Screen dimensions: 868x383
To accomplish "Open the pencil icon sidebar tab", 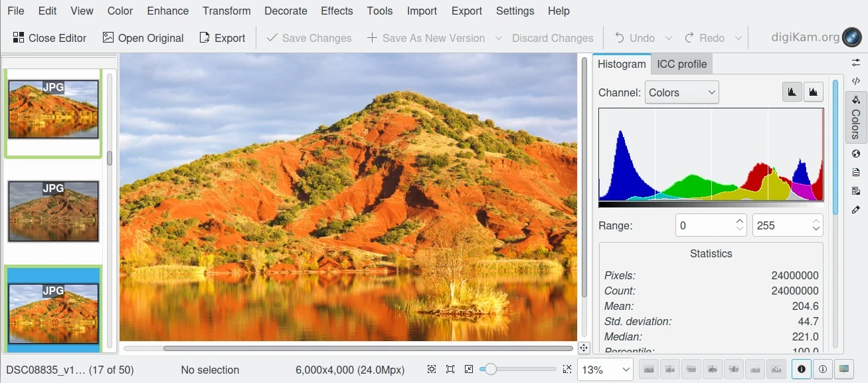I will 856,209.
